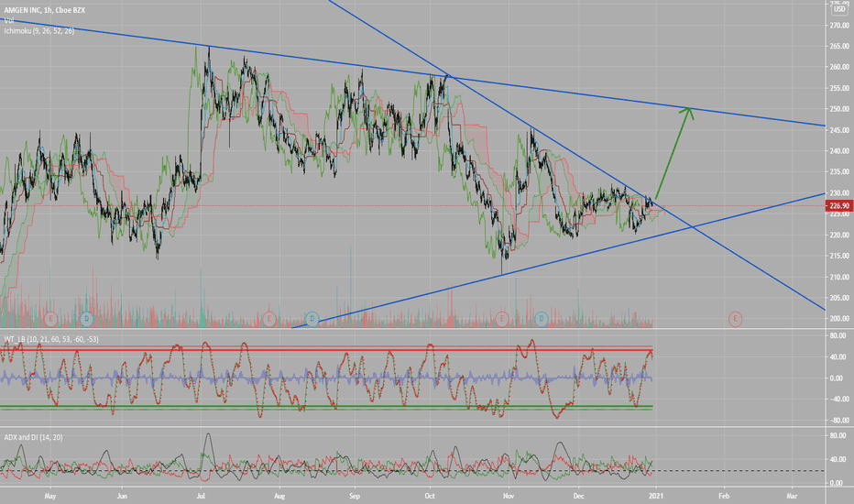Click the 200.00 price axis label
This screenshot has height=504, width=854.
coord(839,319)
